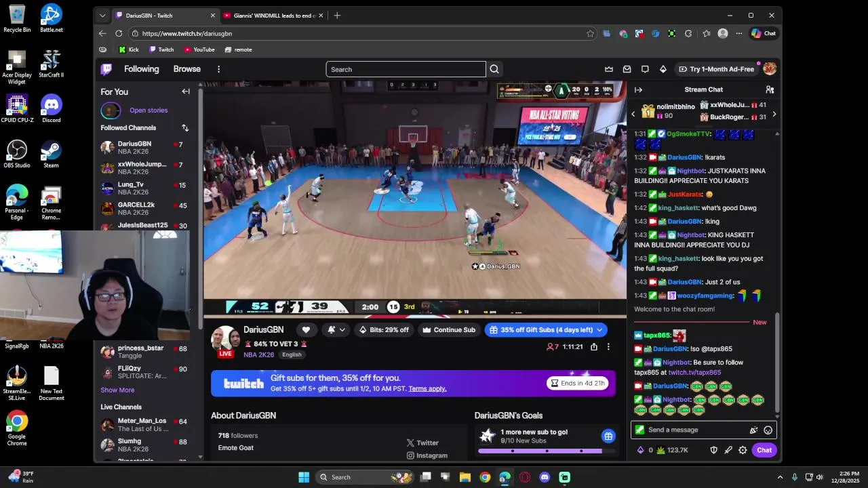Open notification bell dropdown

point(336,330)
